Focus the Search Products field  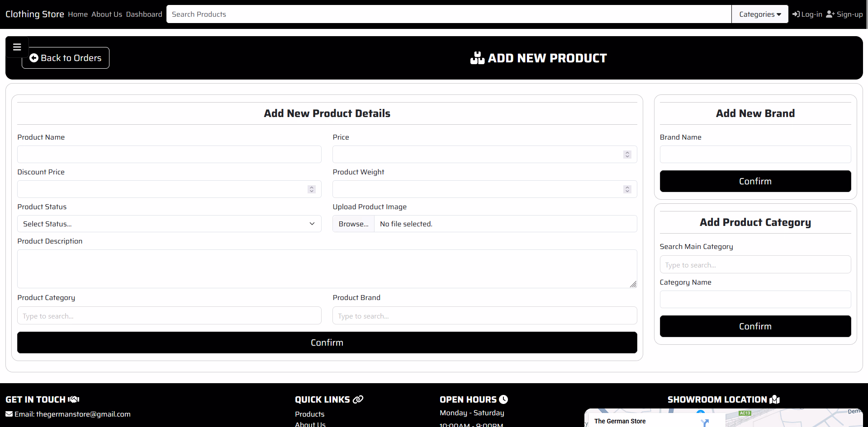pyautogui.click(x=448, y=14)
